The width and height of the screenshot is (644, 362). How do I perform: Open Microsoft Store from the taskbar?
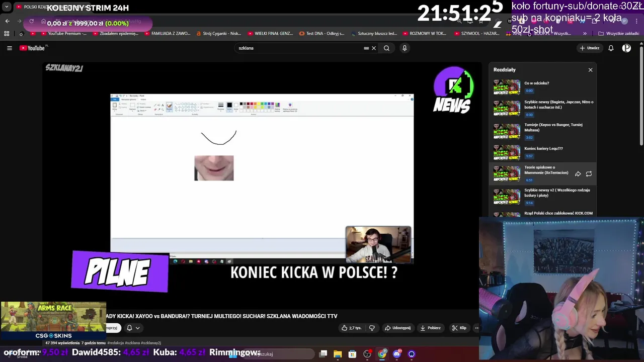pyautogui.click(x=352, y=354)
